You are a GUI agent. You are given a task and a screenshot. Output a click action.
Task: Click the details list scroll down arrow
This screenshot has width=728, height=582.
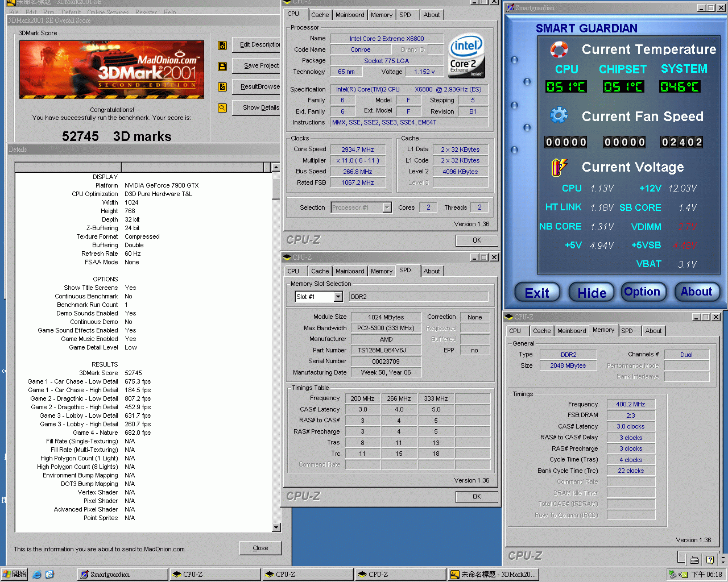click(x=276, y=527)
